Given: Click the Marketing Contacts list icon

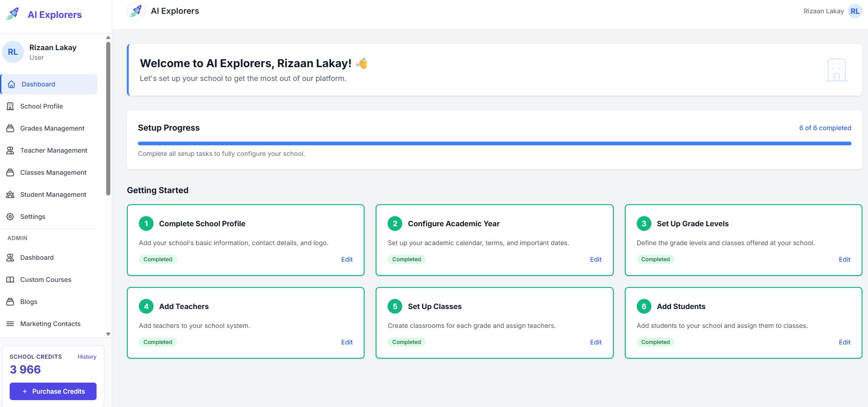Looking at the screenshot, I should (10, 324).
